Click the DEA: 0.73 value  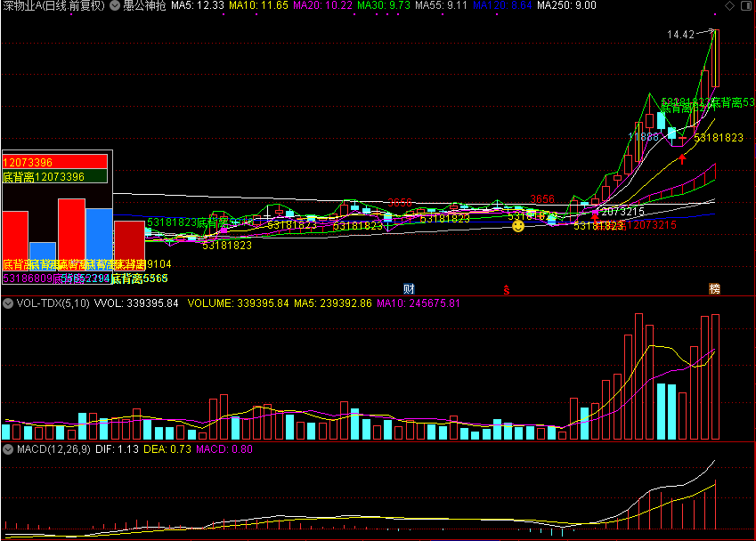(x=167, y=449)
